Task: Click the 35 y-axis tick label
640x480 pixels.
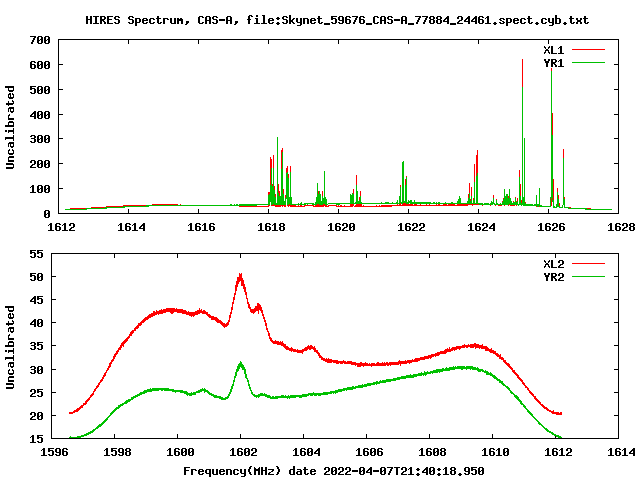Action: [36, 346]
